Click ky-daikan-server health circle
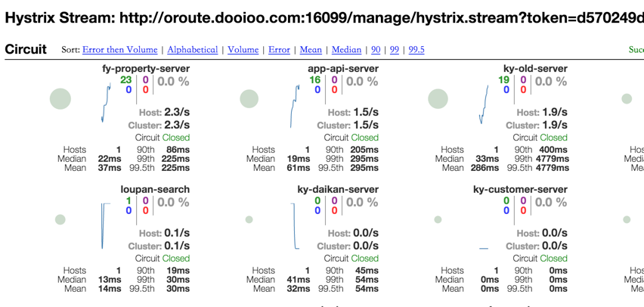Screen dimensions: 644x307 [x=249, y=219]
